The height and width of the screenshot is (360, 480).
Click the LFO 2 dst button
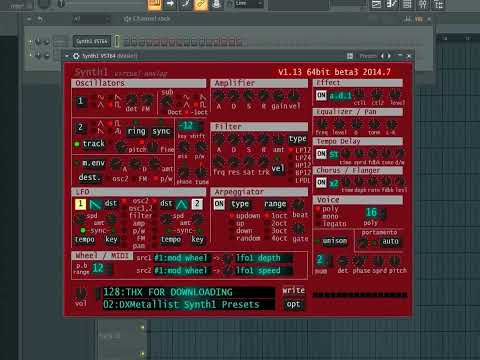166,203
